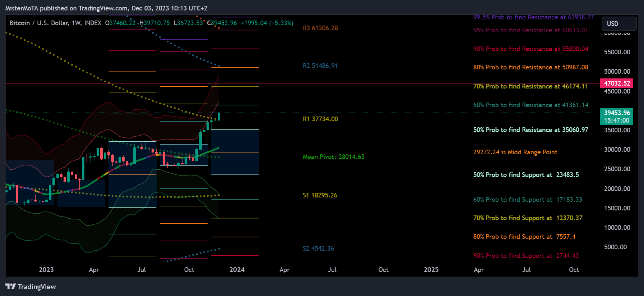Screen dimensions: 644x296
Task: Click the TradingView logo
Action: coord(31,287)
